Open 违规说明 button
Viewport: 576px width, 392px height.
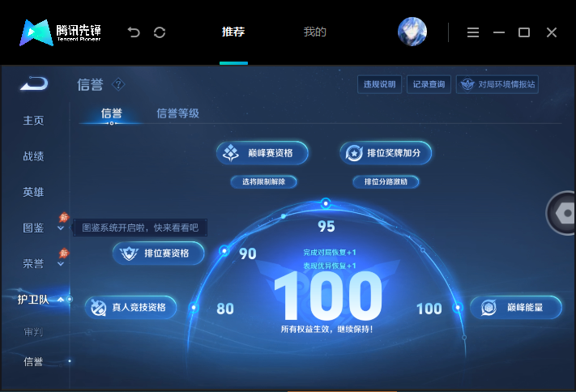pos(379,84)
